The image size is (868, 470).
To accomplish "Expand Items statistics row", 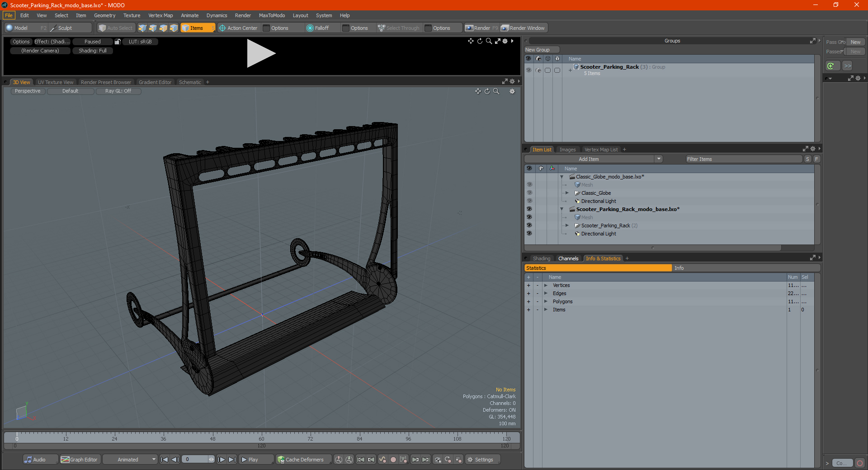I will (546, 310).
